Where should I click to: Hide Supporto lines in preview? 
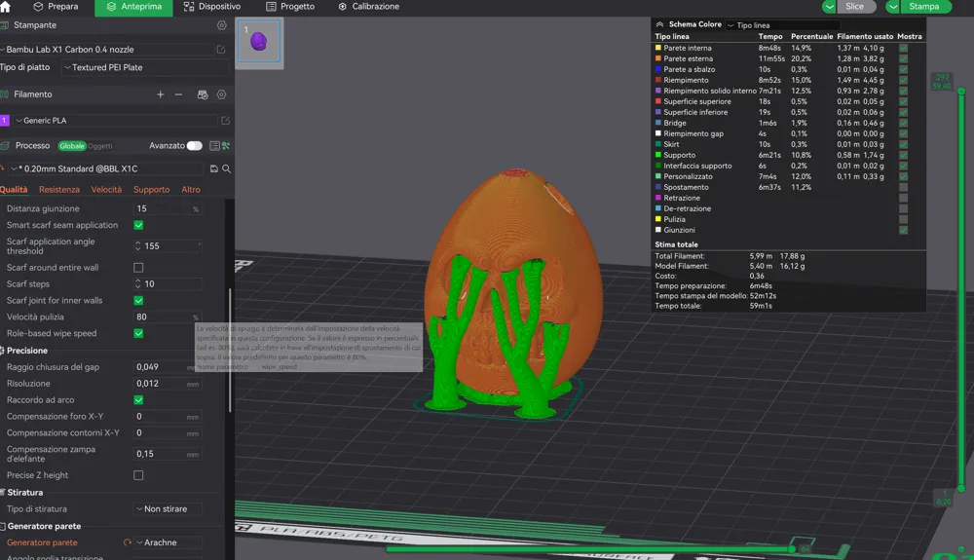coord(903,155)
